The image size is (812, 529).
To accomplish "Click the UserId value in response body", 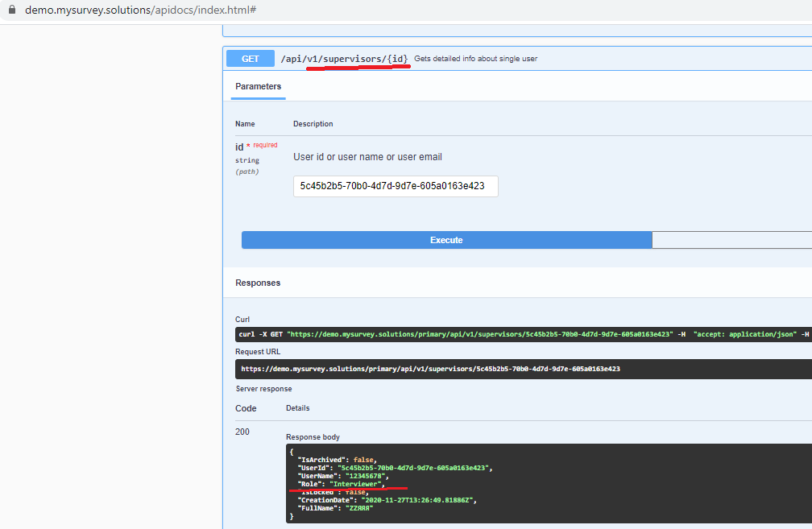I will (x=412, y=468).
